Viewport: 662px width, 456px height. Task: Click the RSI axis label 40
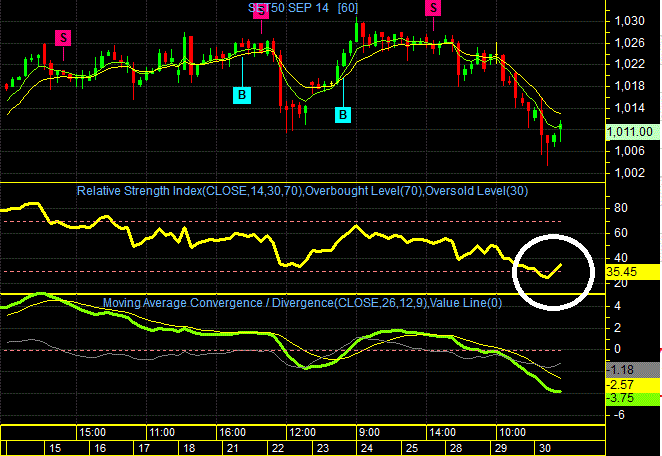click(x=621, y=258)
